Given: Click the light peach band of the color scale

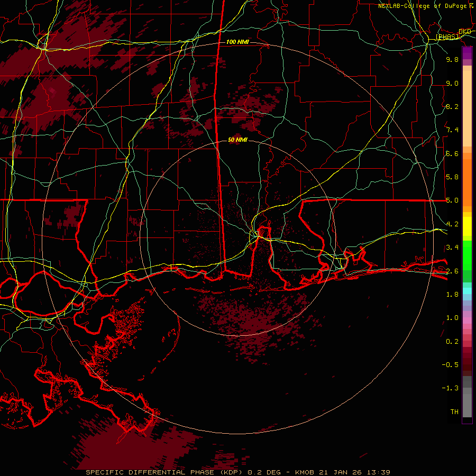Looking at the screenshot, I should pos(467,109).
